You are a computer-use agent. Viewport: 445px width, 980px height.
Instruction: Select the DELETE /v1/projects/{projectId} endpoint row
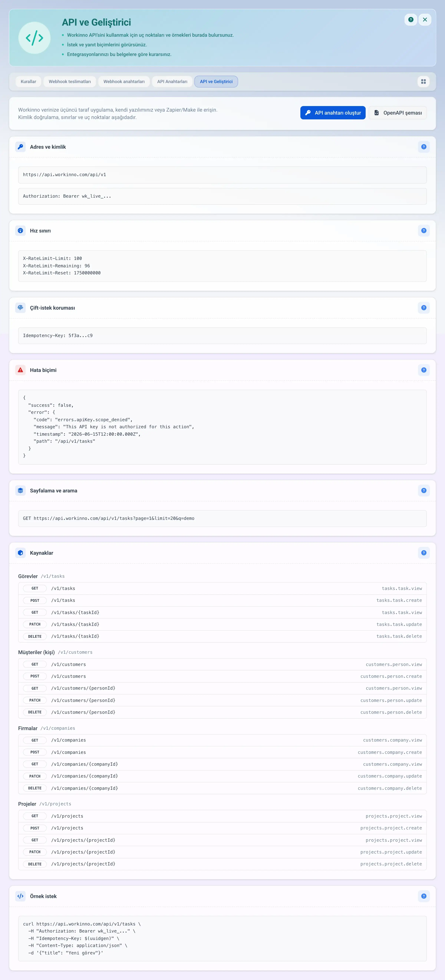222,864
